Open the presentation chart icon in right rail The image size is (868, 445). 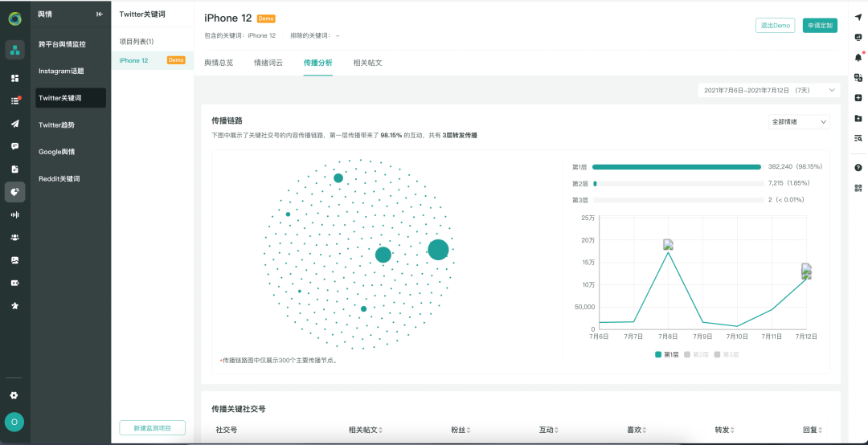[858, 38]
